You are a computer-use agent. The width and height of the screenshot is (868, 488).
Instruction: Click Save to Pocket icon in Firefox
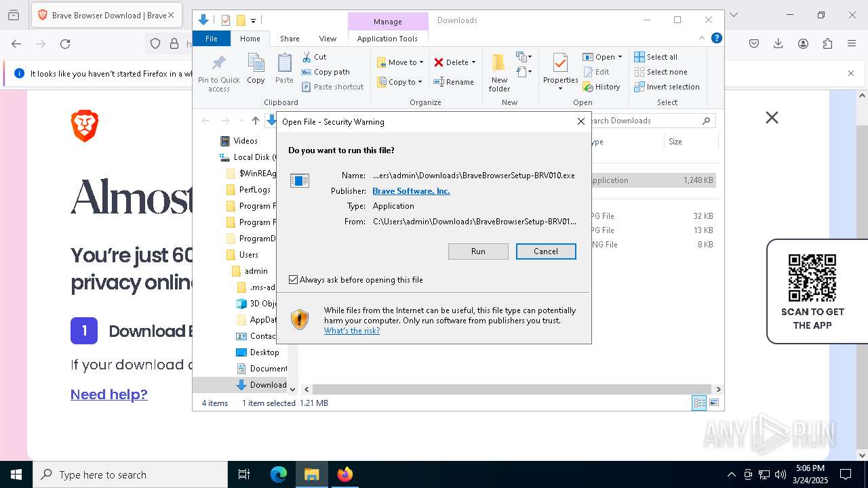[x=754, y=43]
